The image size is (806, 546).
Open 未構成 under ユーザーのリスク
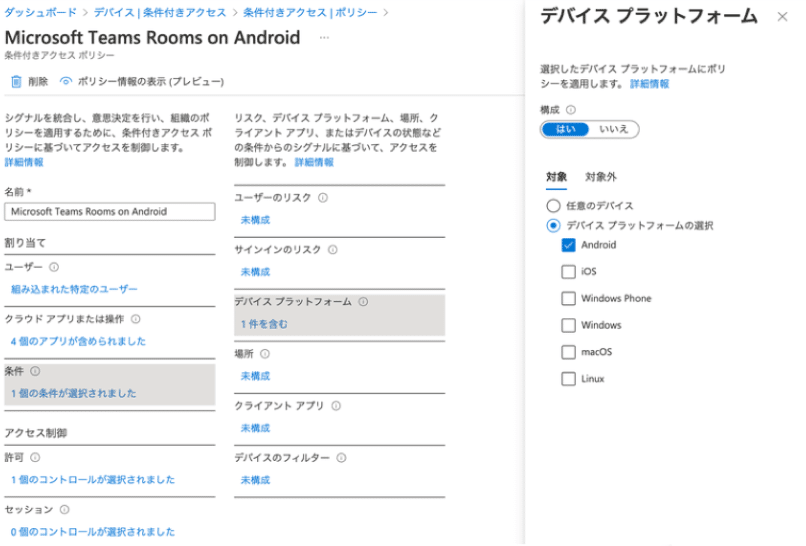tap(255, 220)
